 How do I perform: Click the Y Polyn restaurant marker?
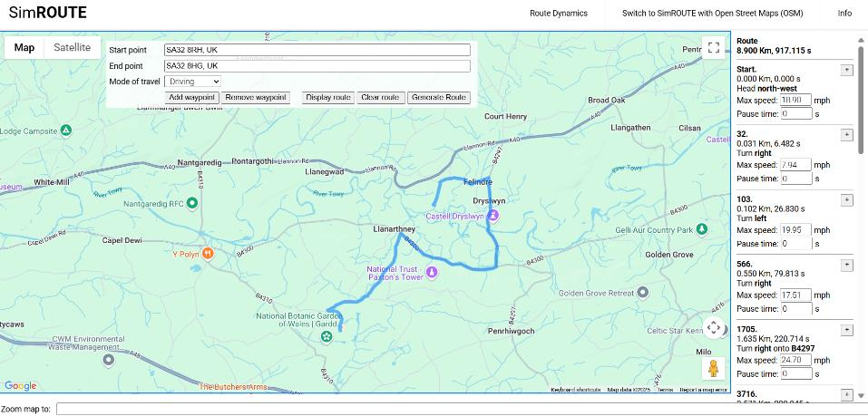pos(208,254)
